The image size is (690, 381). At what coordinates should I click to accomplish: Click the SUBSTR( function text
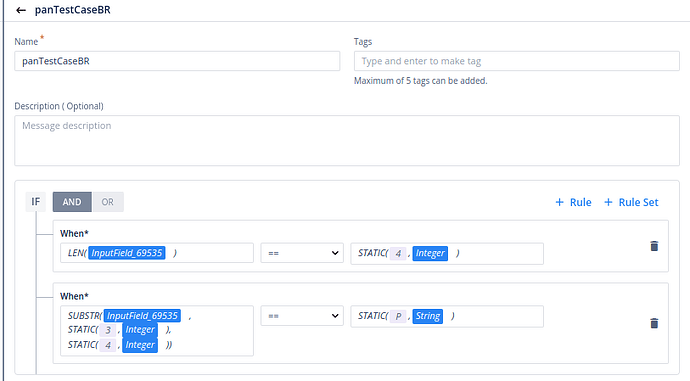point(85,316)
